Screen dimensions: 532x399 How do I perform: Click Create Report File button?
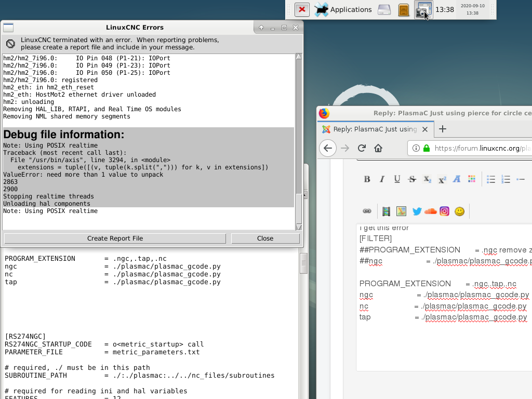(x=115, y=238)
